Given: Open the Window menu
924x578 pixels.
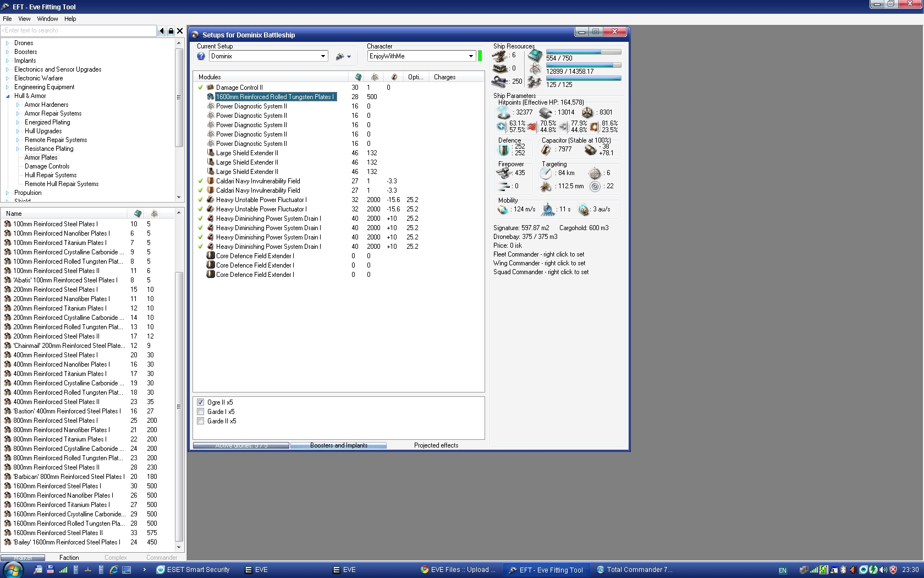Looking at the screenshot, I should click(x=47, y=19).
